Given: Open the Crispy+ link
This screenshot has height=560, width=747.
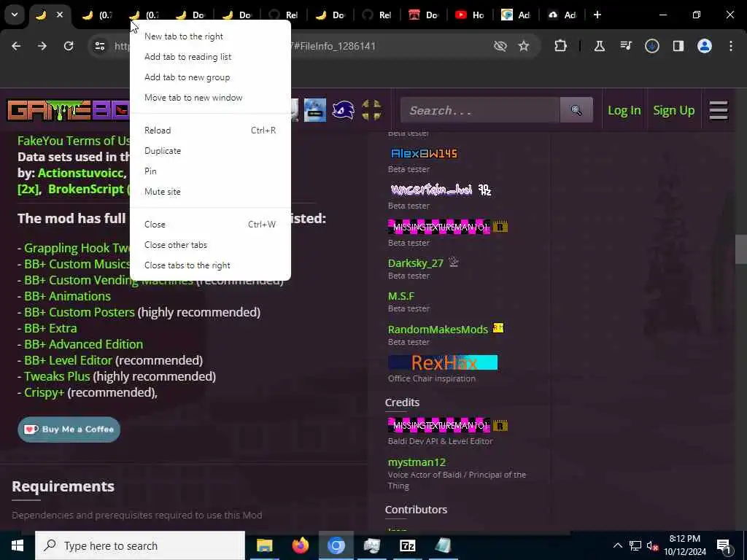Looking at the screenshot, I should coord(44,393).
